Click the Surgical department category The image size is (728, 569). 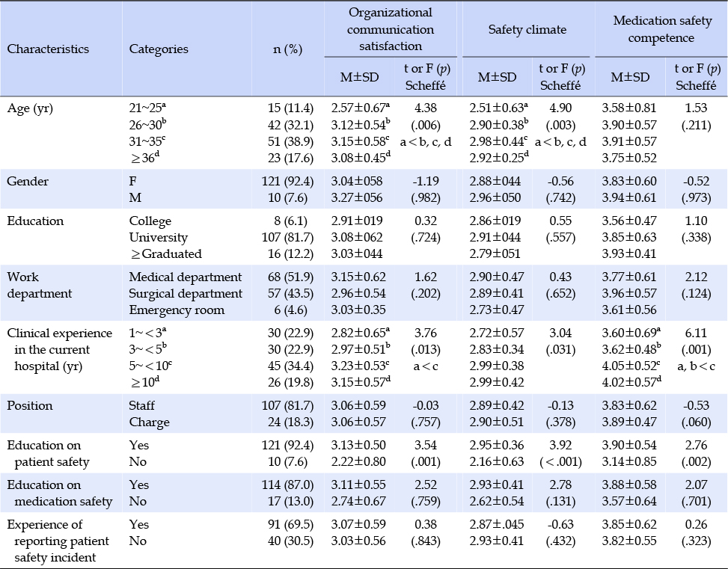[x=186, y=294]
